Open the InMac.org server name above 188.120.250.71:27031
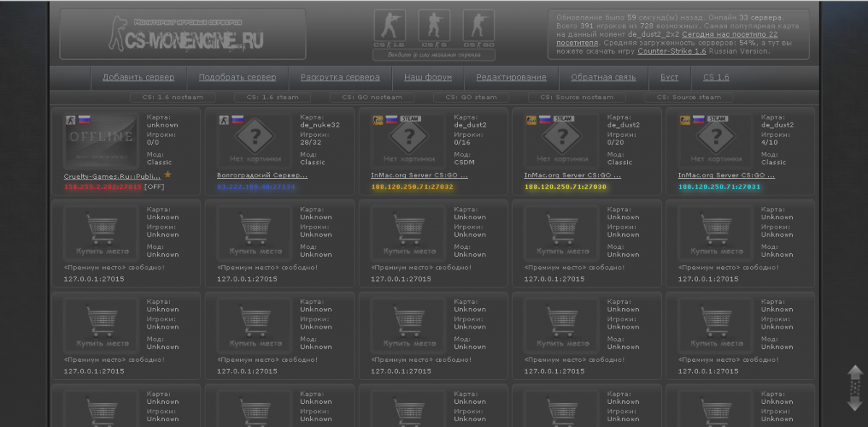The height and width of the screenshot is (427, 868). coord(726,175)
